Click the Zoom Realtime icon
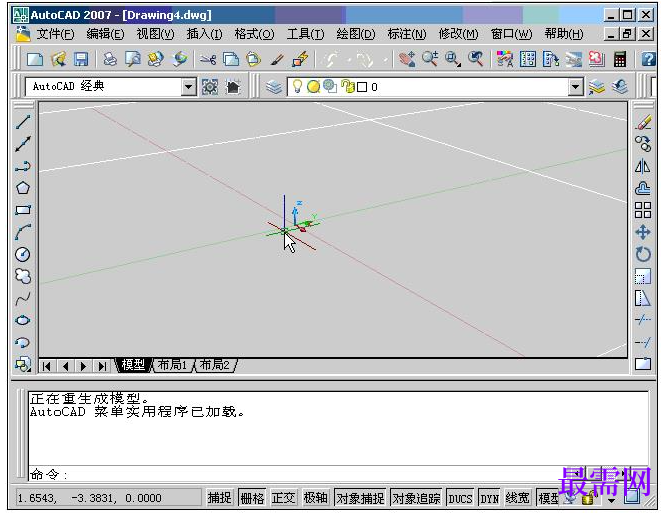This screenshot has height=513, width=670. coord(429,59)
